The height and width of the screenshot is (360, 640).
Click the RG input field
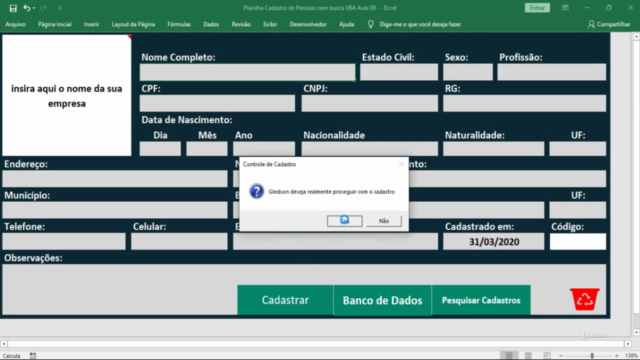click(524, 103)
